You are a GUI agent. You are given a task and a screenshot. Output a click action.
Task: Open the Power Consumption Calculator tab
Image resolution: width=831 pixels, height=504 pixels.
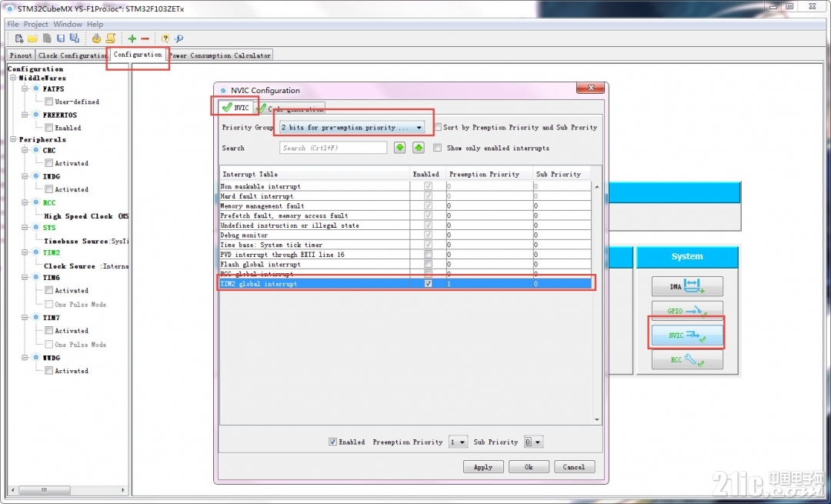click(x=220, y=55)
